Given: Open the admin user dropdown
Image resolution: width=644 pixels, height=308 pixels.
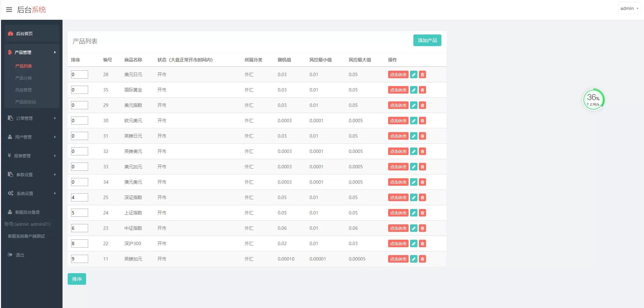Looking at the screenshot, I should click(x=629, y=9).
